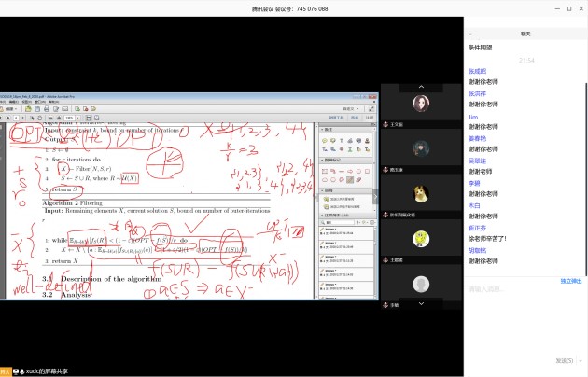Click the pencil icon on first comment entry
The image size is (588, 377).
click(323, 229)
